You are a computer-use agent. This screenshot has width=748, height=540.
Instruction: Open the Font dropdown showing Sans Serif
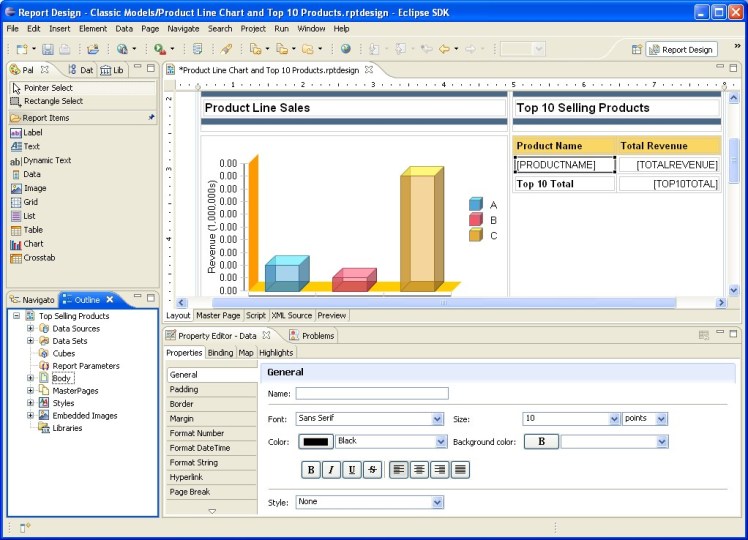click(x=369, y=419)
